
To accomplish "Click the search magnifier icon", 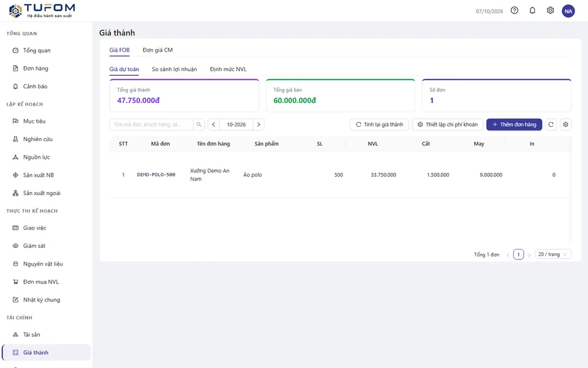I will click(x=198, y=125).
